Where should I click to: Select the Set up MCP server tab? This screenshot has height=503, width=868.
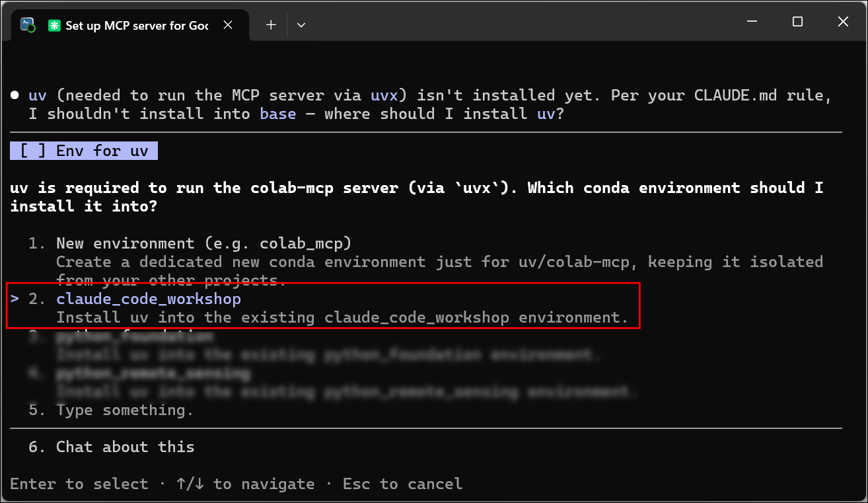[x=128, y=25]
